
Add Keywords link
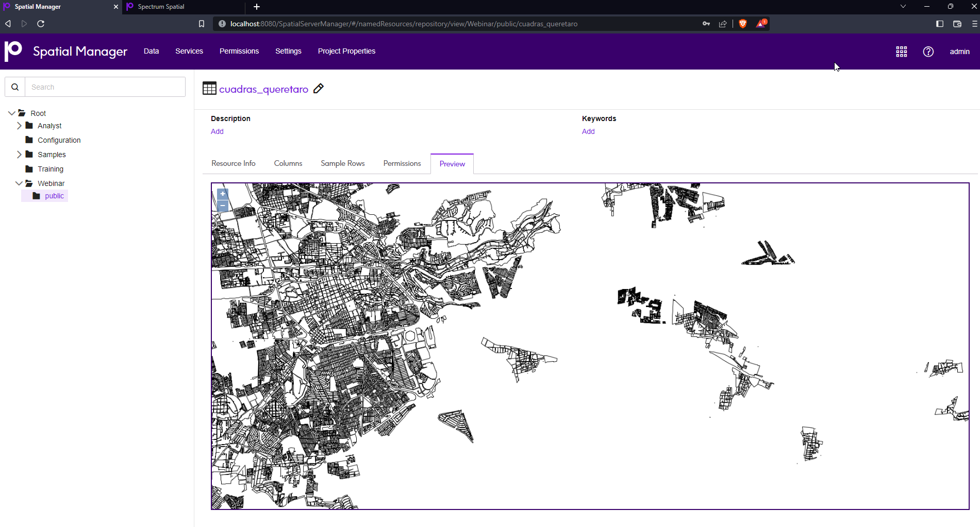click(x=588, y=131)
